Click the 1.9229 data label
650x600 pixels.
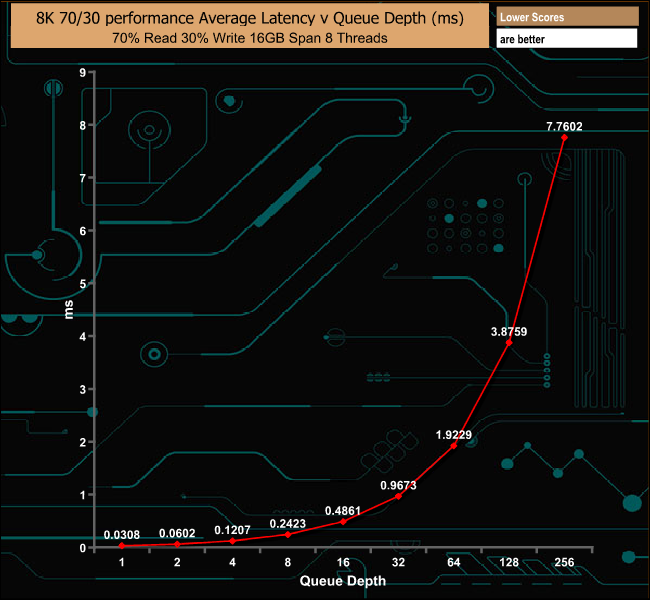pyautogui.click(x=454, y=435)
